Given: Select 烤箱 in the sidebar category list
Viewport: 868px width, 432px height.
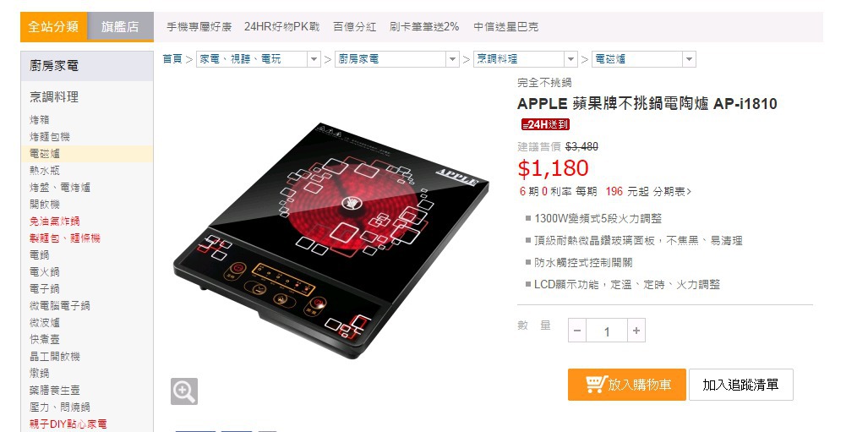Looking at the screenshot, I should coord(40,120).
